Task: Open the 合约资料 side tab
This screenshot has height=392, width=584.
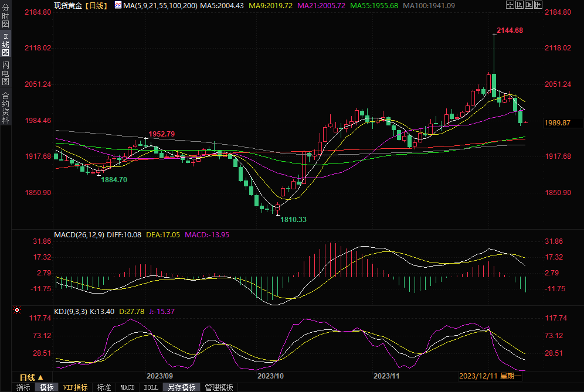Action: pyautogui.click(x=5, y=107)
